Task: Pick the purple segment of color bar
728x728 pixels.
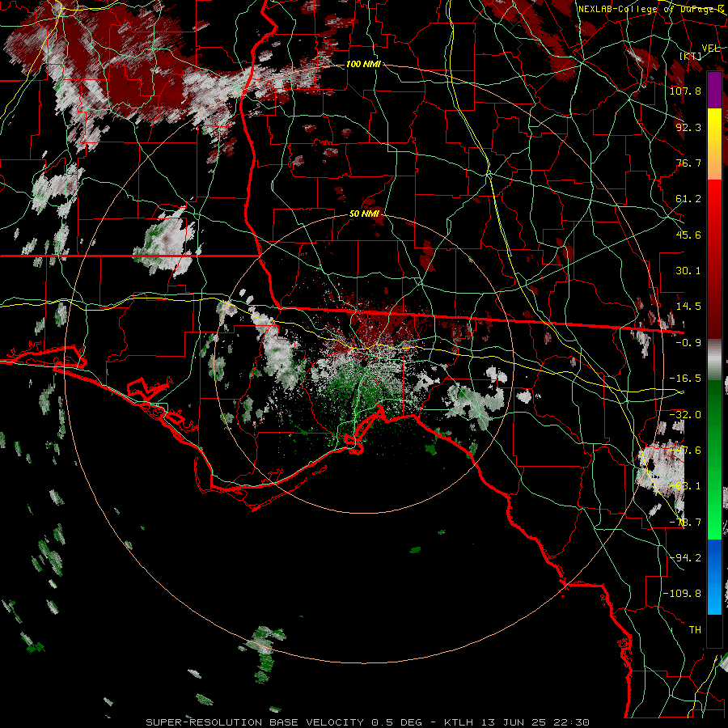Action: [x=714, y=90]
